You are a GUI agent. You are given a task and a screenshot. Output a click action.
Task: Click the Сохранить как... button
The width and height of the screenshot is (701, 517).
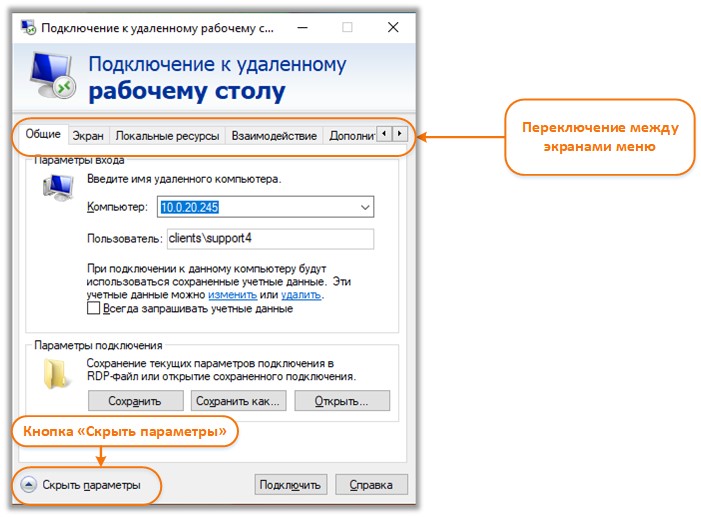click(238, 401)
